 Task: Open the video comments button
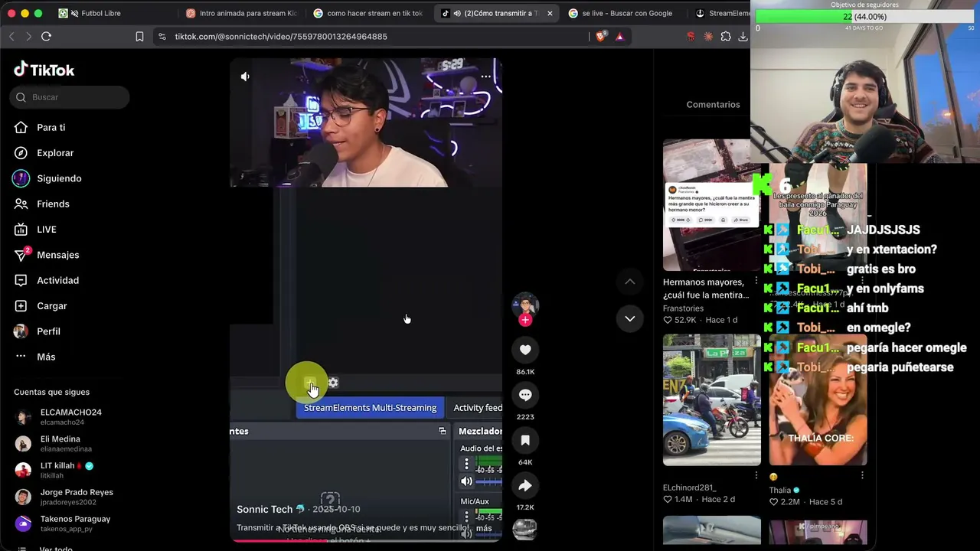[x=525, y=395]
